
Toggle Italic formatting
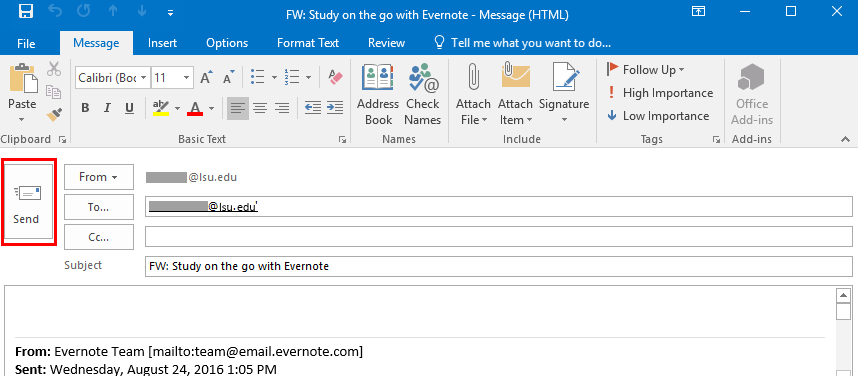[107, 108]
